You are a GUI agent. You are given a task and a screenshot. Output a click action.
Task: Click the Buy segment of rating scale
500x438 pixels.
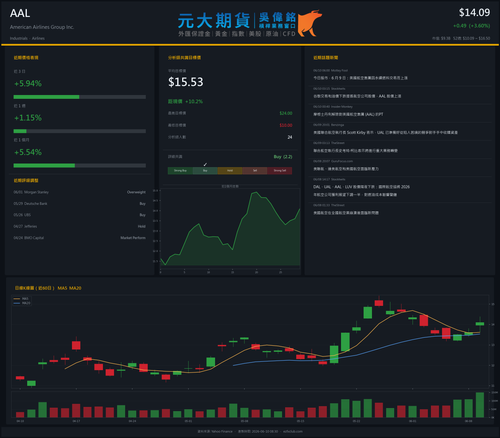(205, 171)
